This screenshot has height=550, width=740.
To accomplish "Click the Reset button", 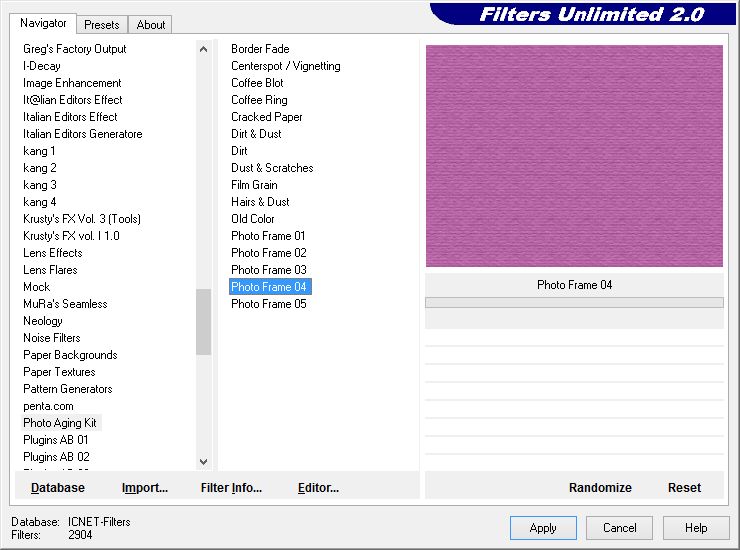I will [684, 488].
